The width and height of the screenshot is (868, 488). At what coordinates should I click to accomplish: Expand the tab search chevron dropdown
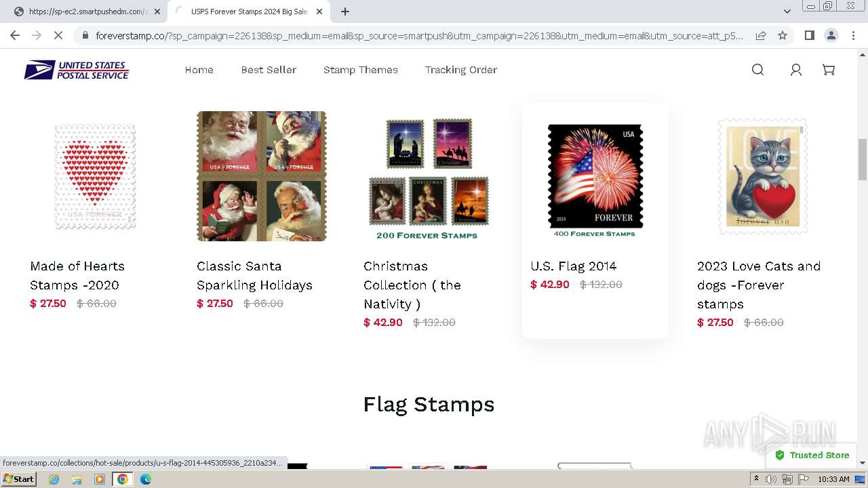coord(787,12)
